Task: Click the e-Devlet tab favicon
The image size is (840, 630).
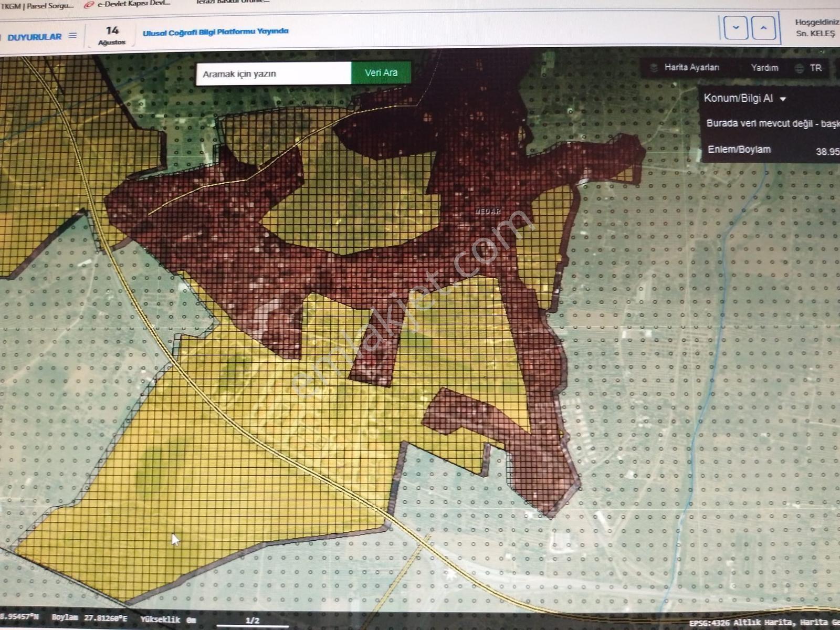Action: (x=89, y=4)
